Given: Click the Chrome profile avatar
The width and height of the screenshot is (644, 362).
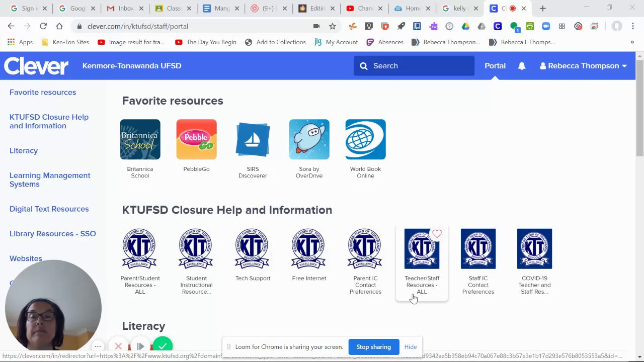Looking at the screenshot, I should pyautogui.click(x=617, y=26).
